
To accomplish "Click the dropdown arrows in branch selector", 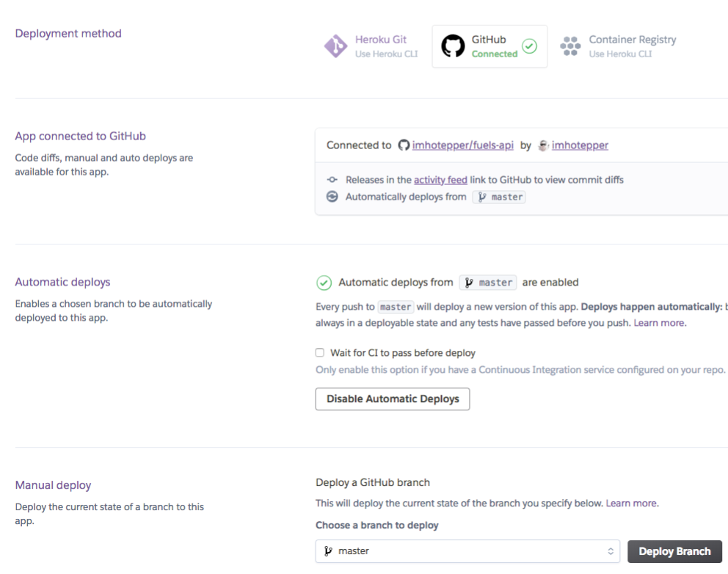I will pos(611,551).
